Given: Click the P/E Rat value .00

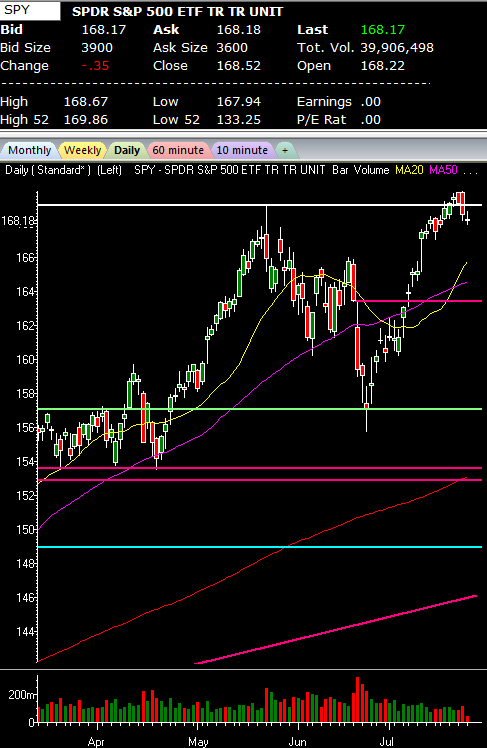Looking at the screenshot, I should [371, 120].
